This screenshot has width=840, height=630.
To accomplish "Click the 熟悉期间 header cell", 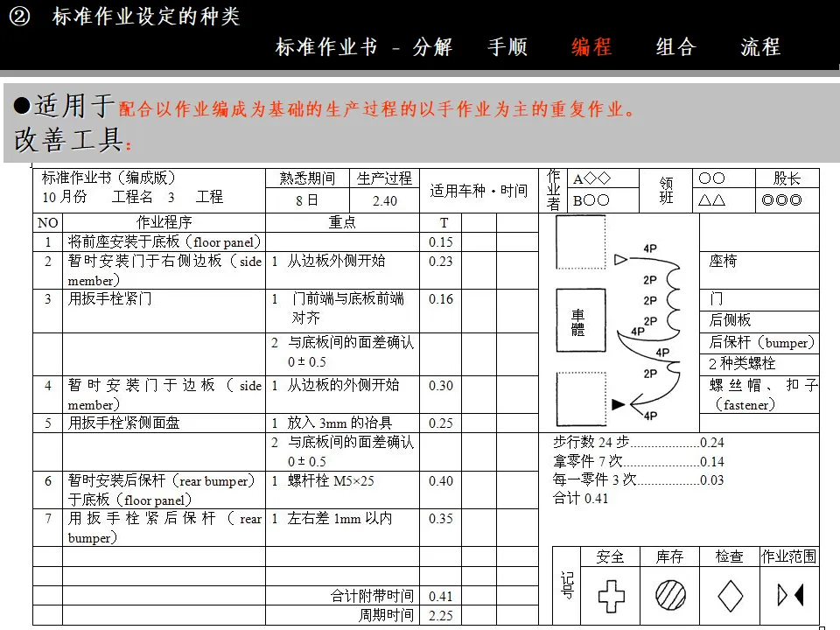I will [307, 178].
